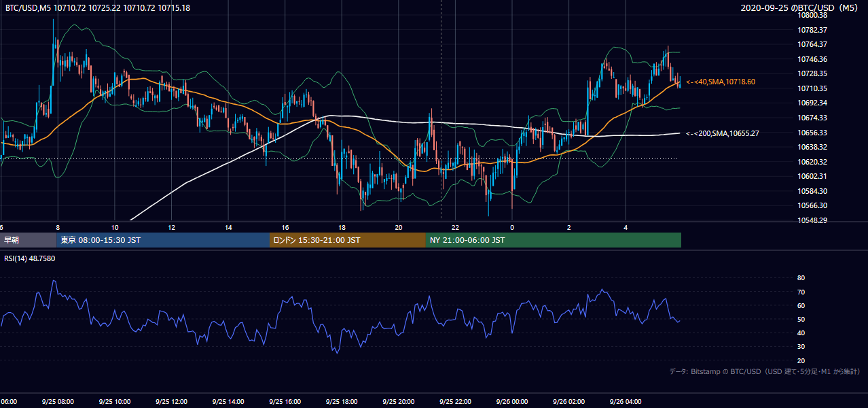
Task: Select the NY 21:00-06:00 JST session bar
Action: click(554, 240)
